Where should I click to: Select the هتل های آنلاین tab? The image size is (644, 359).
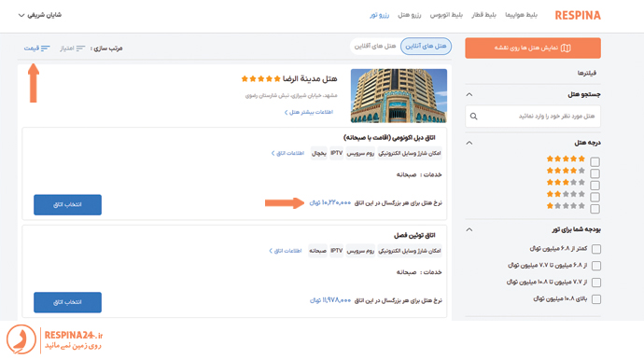(x=426, y=46)
